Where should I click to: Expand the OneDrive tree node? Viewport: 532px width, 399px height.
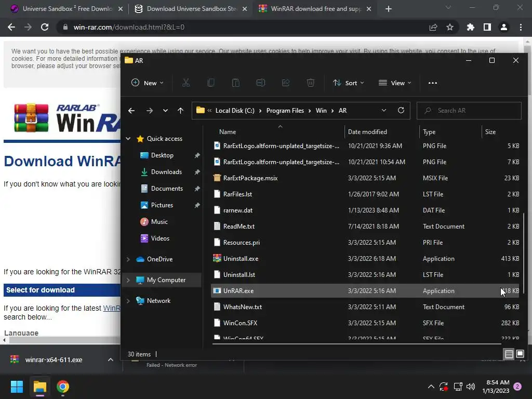pyautogui.click(x=128, y=259)
